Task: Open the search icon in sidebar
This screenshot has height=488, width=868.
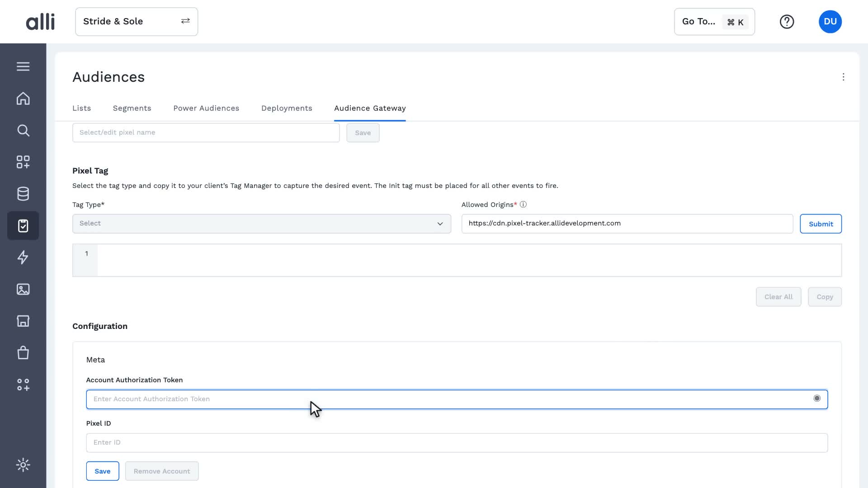Action: click(x=23, y=131)
